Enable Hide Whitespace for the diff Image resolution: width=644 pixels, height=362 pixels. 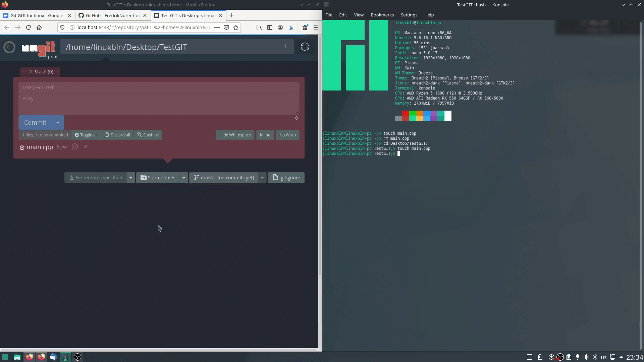(x=234, y=135)
